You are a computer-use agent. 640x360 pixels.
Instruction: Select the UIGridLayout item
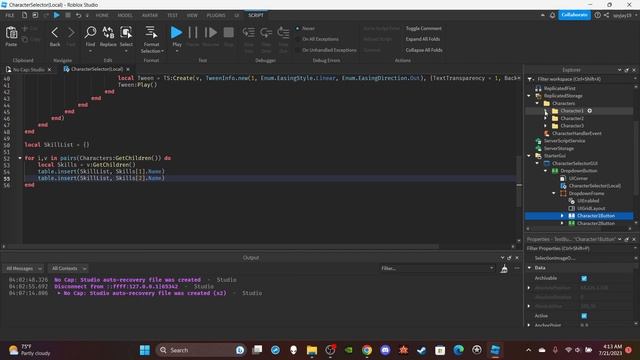(591, 208)
